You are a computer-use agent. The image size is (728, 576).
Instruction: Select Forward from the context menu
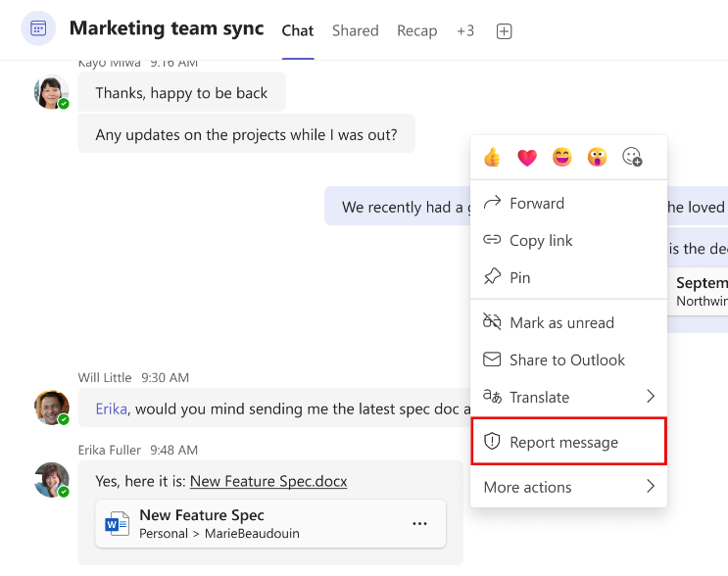click(536, 204)
